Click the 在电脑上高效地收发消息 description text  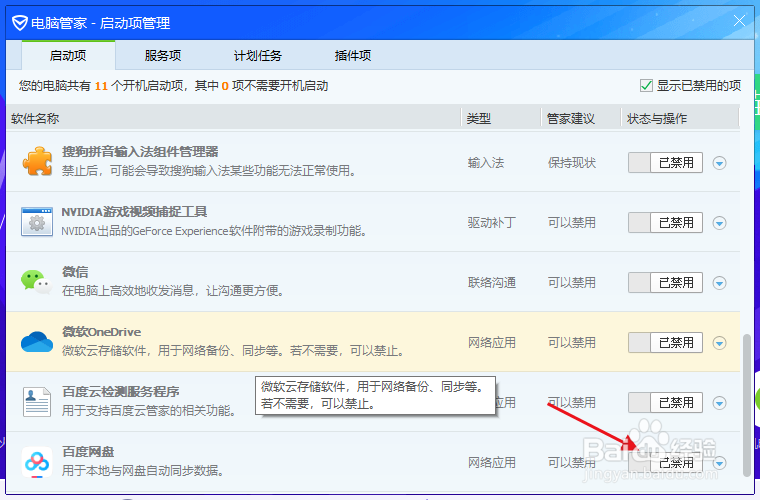[x=173, y=291]
